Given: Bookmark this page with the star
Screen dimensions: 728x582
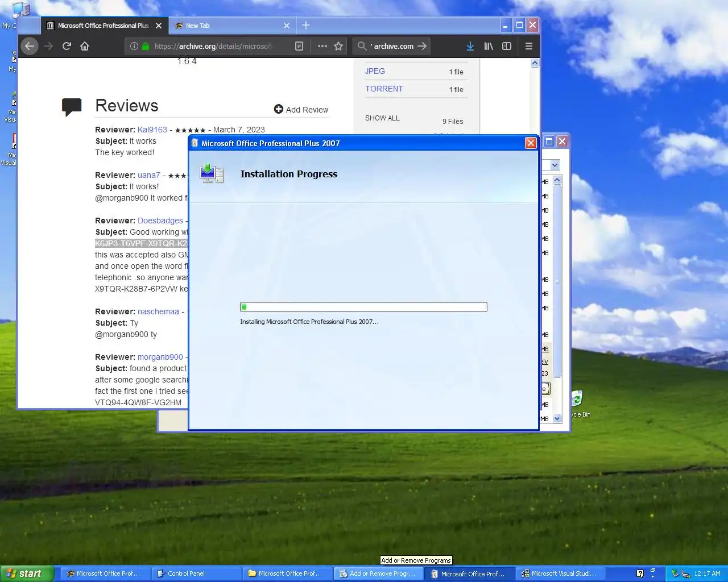Looking at the screenshot, I should tap(338, 46).
